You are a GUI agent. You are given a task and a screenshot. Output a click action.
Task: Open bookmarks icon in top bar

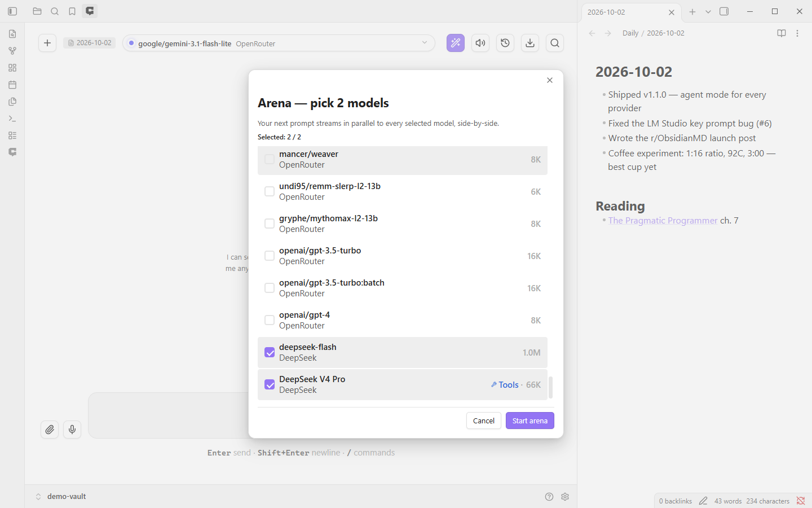tap(72, 11)
